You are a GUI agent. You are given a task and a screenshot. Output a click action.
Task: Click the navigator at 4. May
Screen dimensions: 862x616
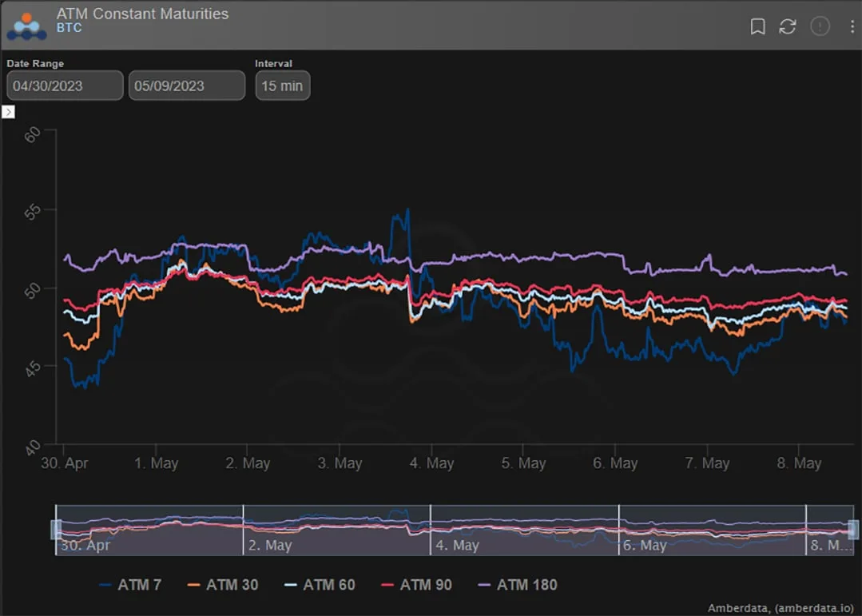(457, 546)
